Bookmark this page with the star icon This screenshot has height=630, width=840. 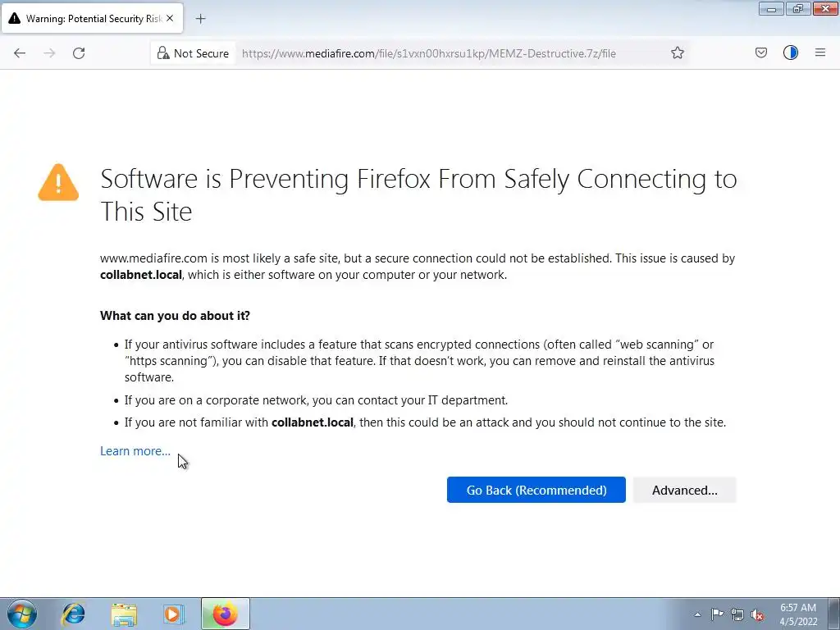[677, 53]
